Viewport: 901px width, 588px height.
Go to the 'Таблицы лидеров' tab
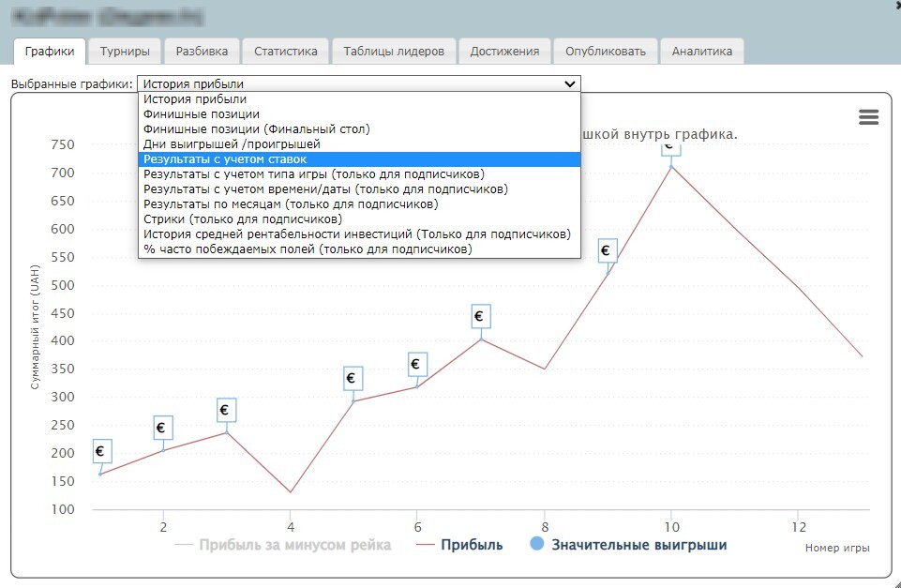tap(393, 52)
